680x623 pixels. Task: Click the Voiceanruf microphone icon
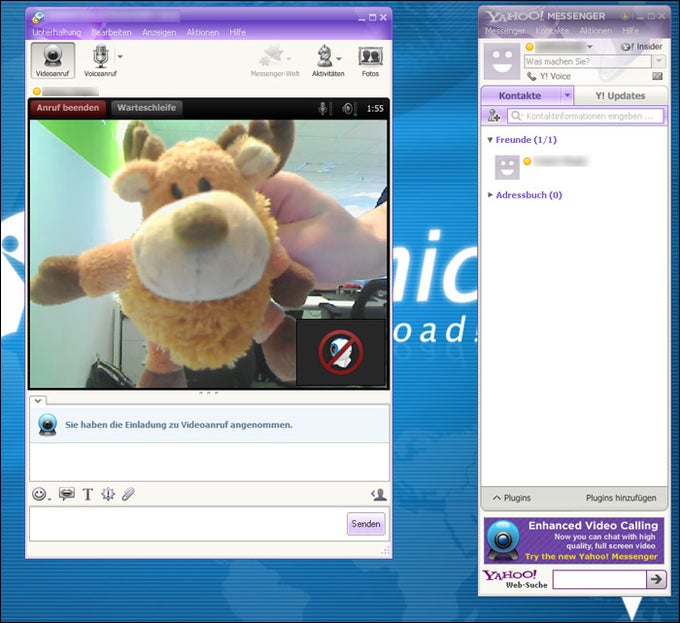100,57
